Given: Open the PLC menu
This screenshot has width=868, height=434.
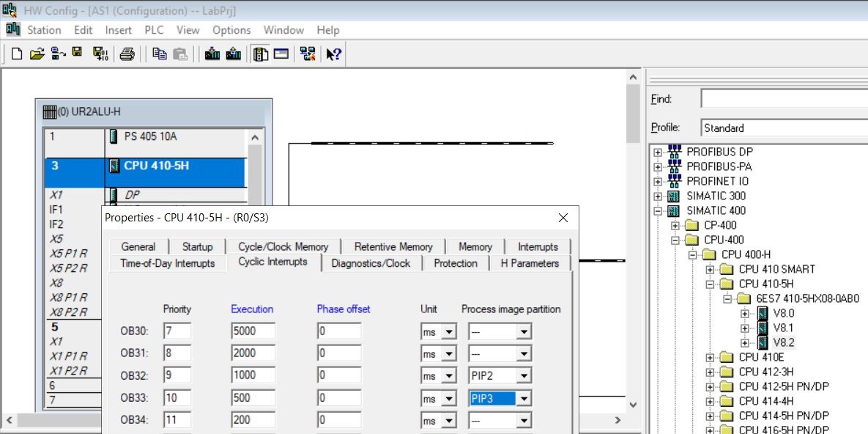Looking at the screenshot, I should pos(154,30).
